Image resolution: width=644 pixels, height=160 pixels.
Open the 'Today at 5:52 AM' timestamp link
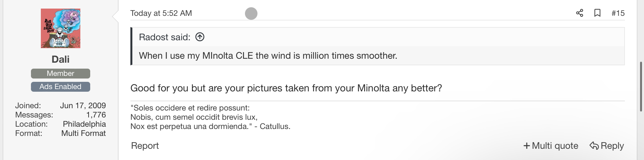[x=161, y=13]
